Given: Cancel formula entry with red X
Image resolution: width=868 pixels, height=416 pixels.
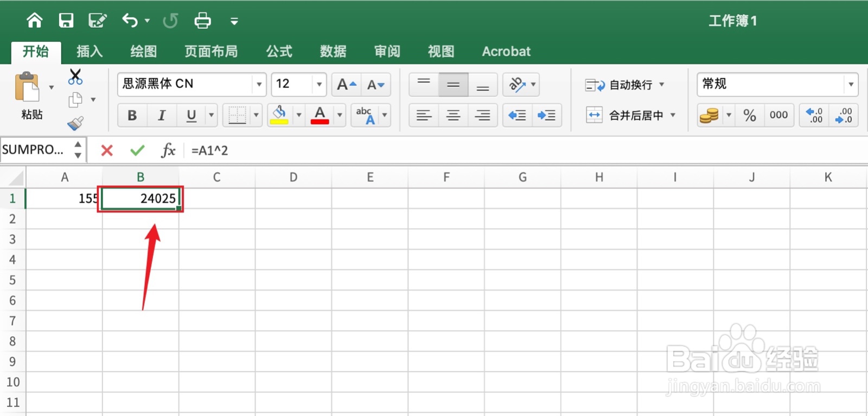Looking at the screenshot, I should 107,150.
